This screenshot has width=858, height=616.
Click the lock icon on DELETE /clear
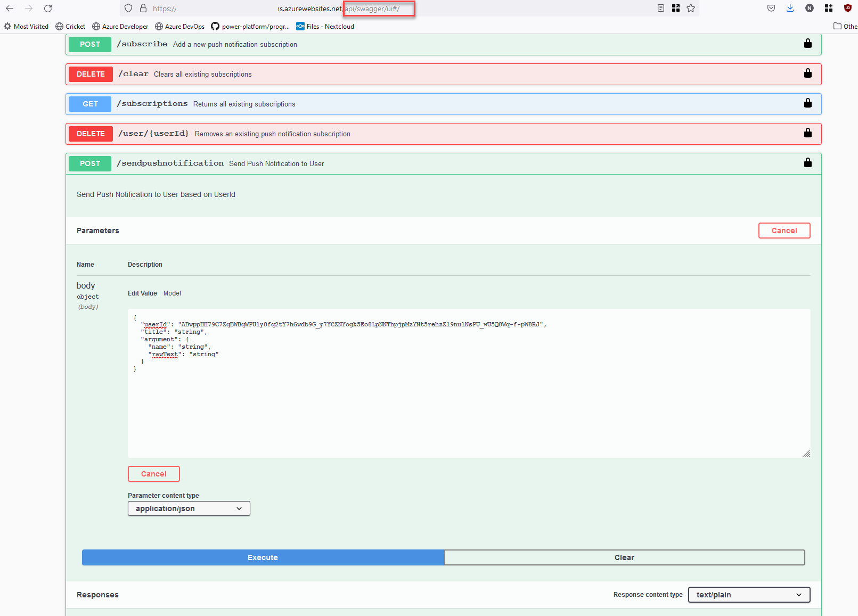pos(807,73)
